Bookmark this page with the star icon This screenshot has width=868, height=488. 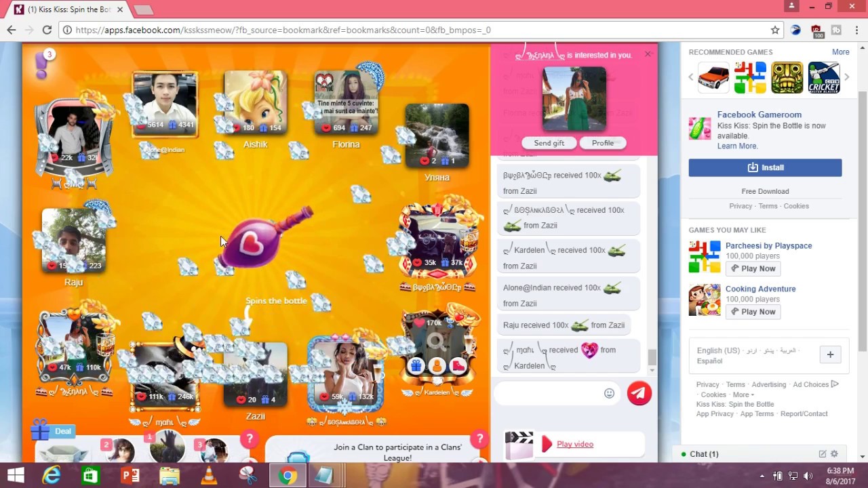[x=775, y=30]
